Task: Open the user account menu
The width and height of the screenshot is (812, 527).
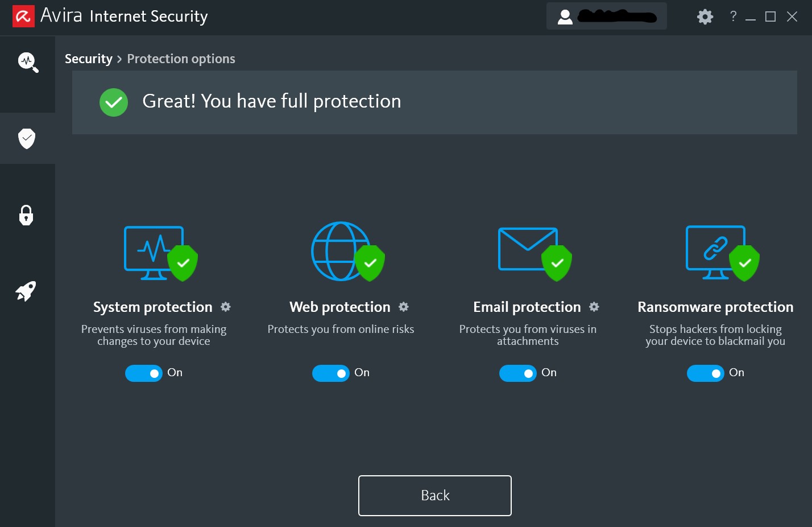Action: click(606, 17)
